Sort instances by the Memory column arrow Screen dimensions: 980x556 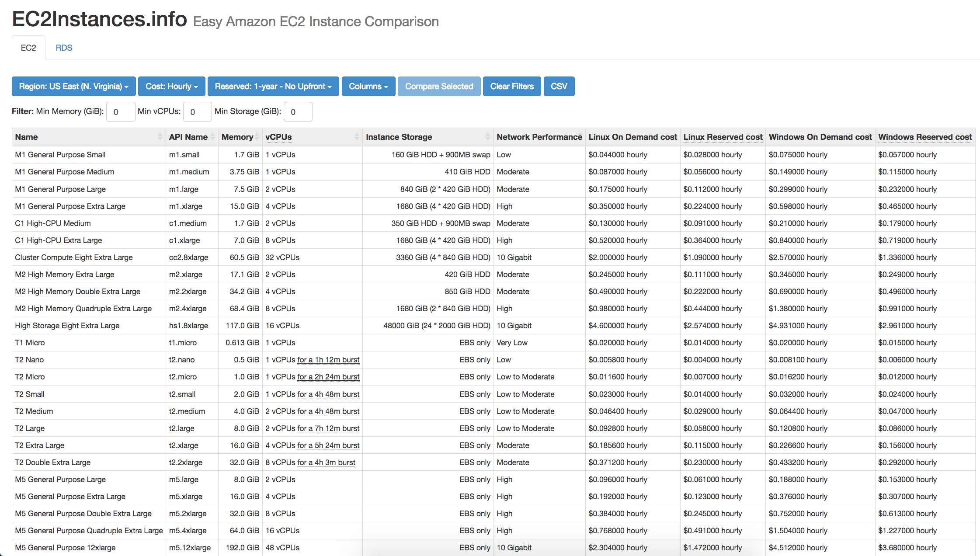(x=257, y=137)
